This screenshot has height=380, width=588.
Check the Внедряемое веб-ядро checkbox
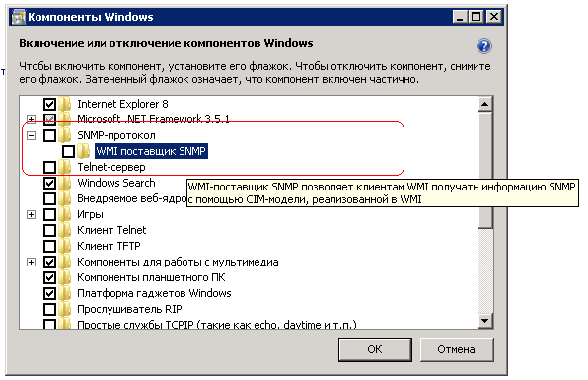(50, 198)
